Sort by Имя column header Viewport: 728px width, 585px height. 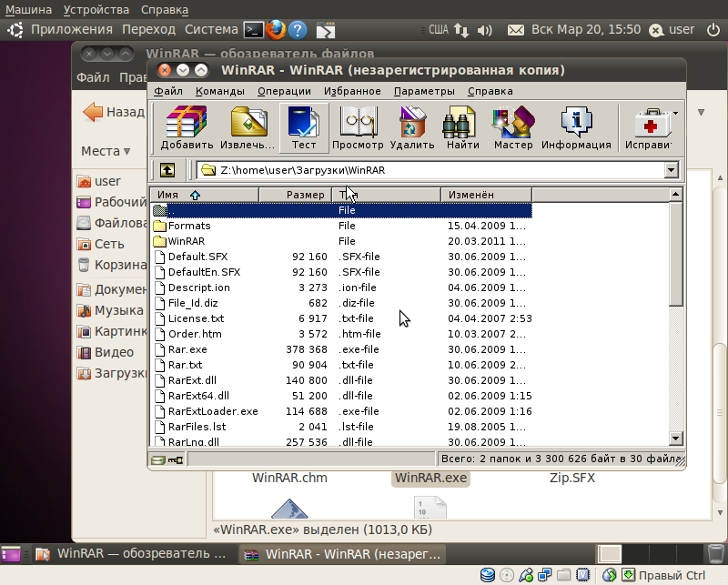[x=205, y=195]
